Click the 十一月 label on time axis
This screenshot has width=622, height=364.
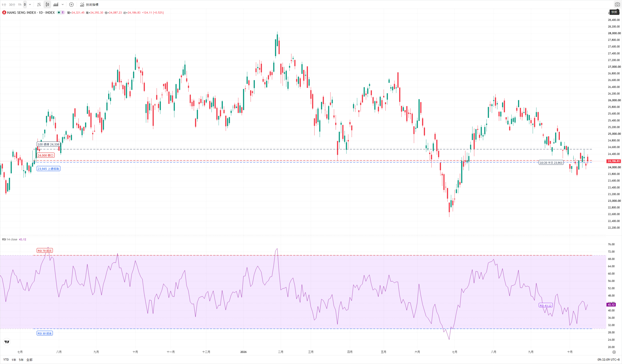(x=171, y=352)
